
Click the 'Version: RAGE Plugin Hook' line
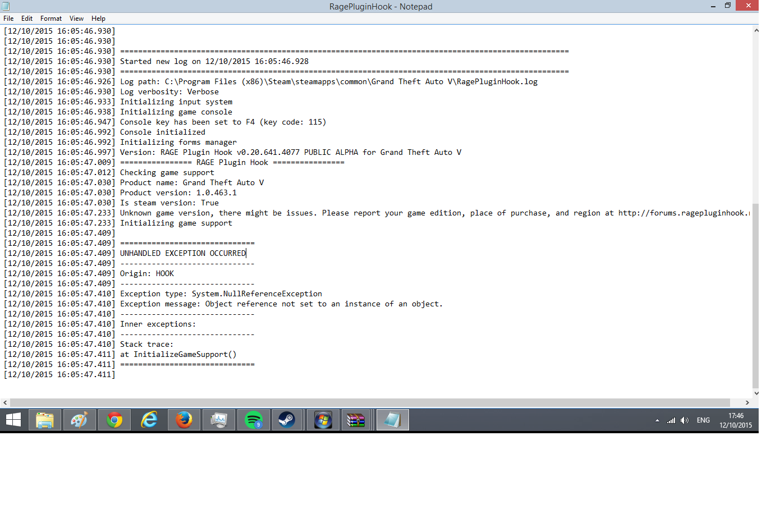pyautogui.click(x=291, y=153)
